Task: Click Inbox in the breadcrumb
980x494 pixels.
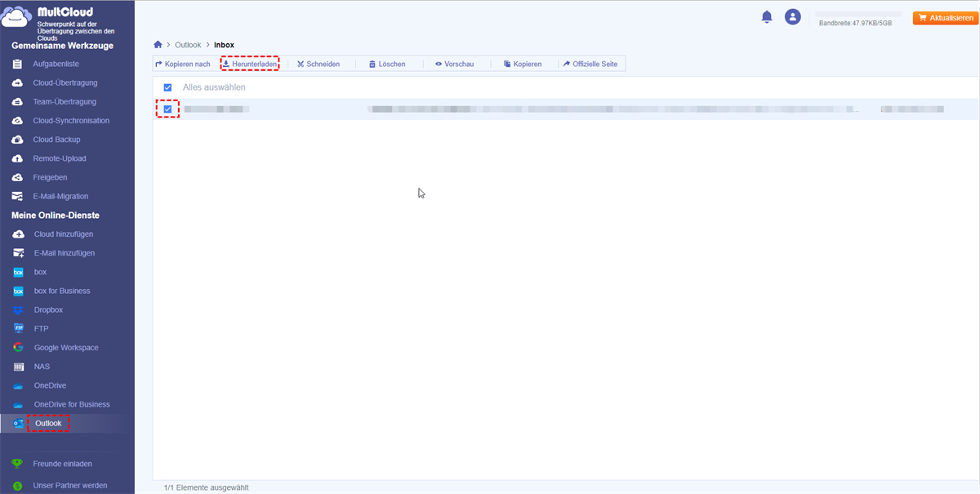Action: click(x=224, y=45)
